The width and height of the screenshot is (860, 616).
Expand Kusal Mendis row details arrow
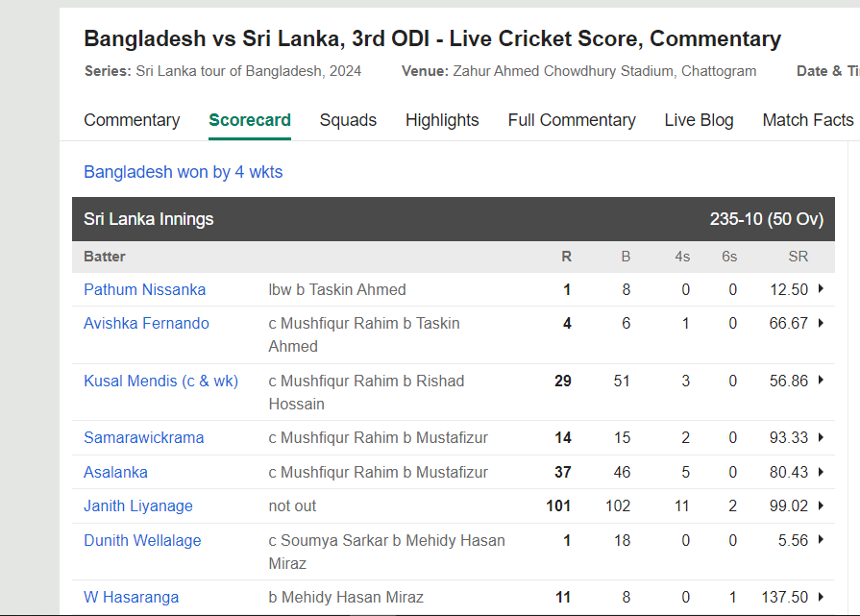[821, 381]
